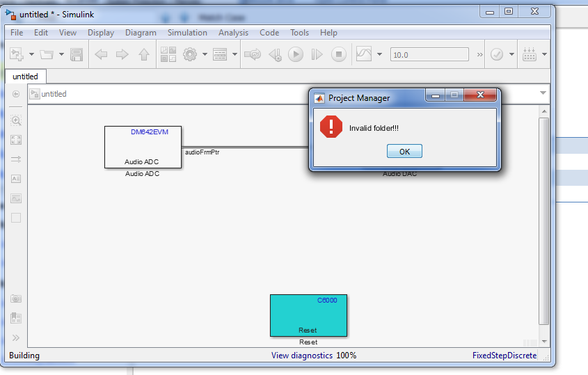588x375 pixels.
Task: Toggle Sample Time display arrows icon
Action: [16, 159]
